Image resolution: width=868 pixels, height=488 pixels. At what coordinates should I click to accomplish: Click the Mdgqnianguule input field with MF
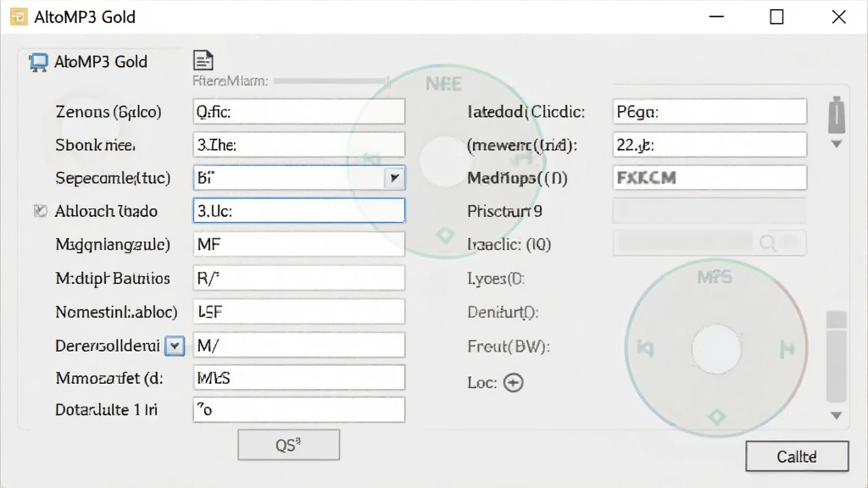point(299,244)
